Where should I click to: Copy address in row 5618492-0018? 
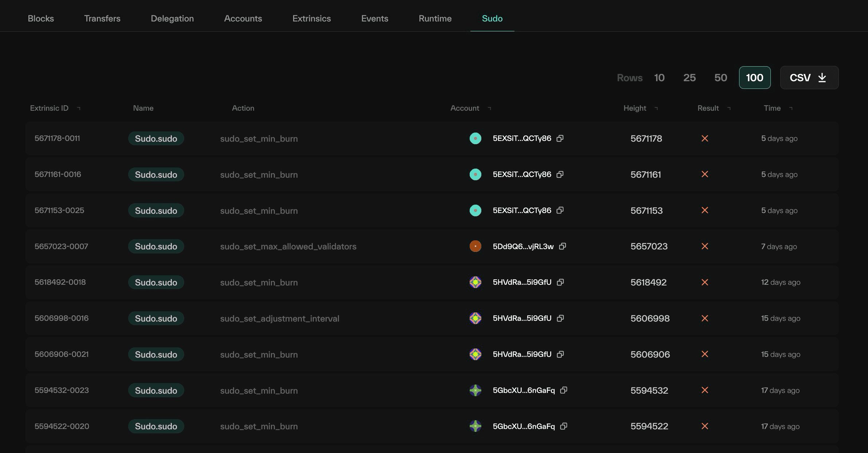[x=560, y=282]
